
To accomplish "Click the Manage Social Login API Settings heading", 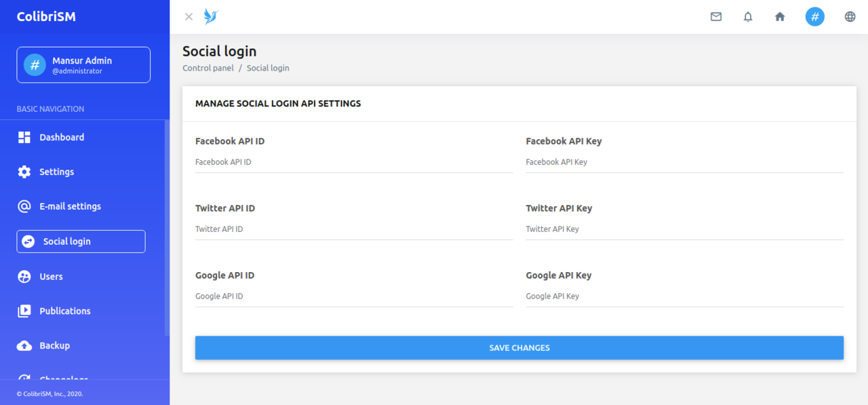I will tap(278, 104).
